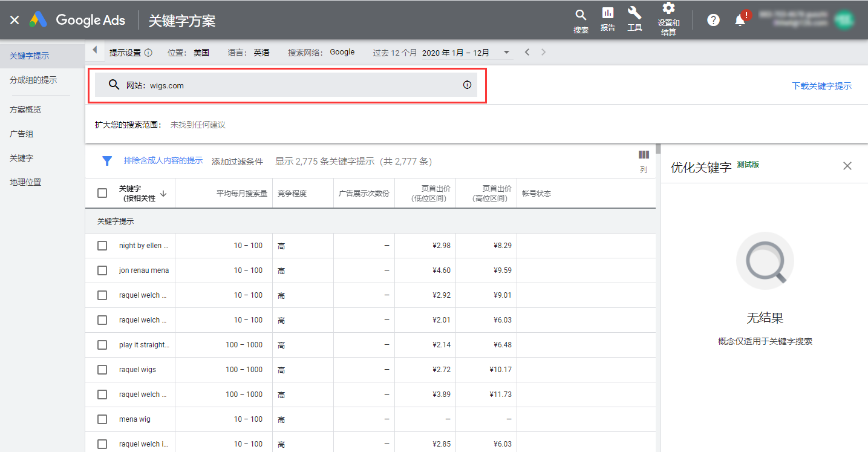Viewport: 868px width, 452px height.
Task: Check the box for night by ellen row
Action: [102, 246]
